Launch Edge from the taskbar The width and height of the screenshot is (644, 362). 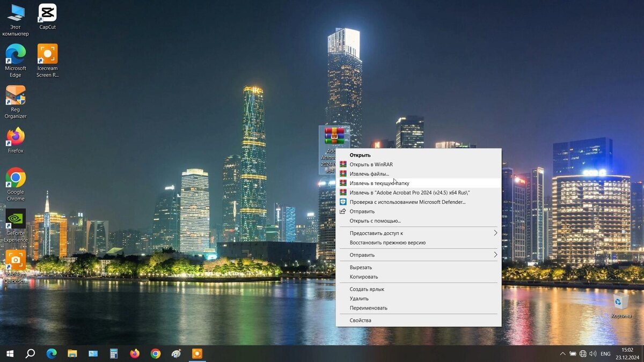(52, 353)
